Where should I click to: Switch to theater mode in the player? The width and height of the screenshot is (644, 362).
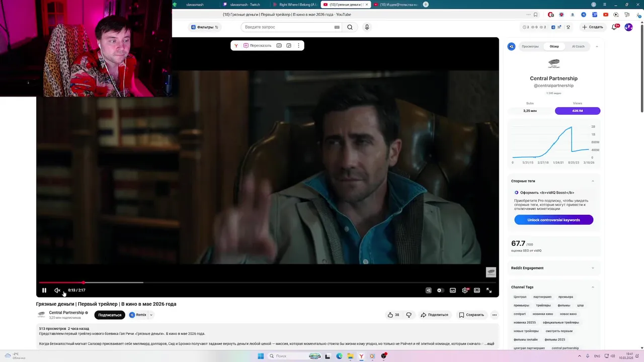point(477,290)
